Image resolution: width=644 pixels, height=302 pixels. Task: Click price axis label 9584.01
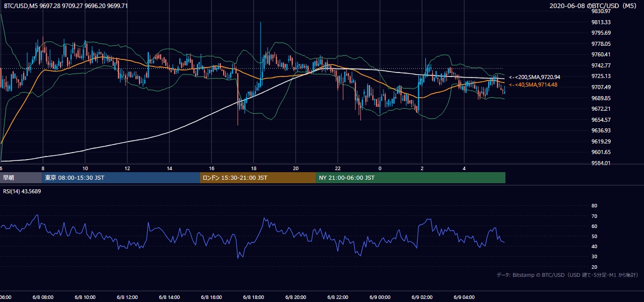pos(601,163)
